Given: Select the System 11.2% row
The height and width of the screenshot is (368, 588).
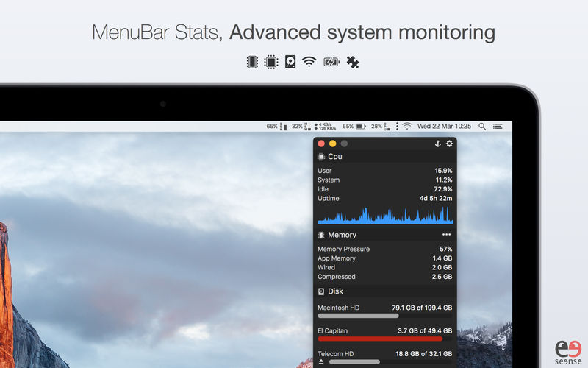Looking at the screenshot, I should click(384, 180).
